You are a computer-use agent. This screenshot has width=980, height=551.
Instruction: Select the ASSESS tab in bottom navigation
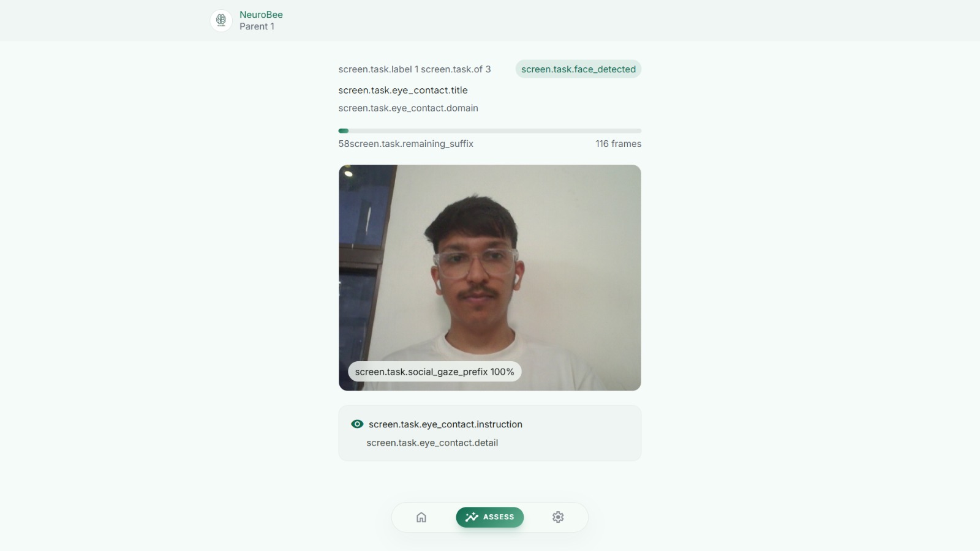tap(490, 517)
